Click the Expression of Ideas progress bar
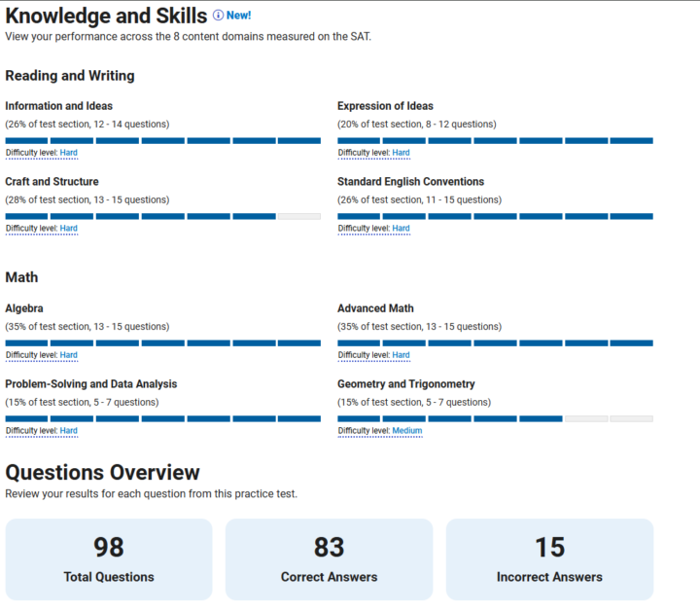Screen dimensions: 700x612 (x=495, y=140)
